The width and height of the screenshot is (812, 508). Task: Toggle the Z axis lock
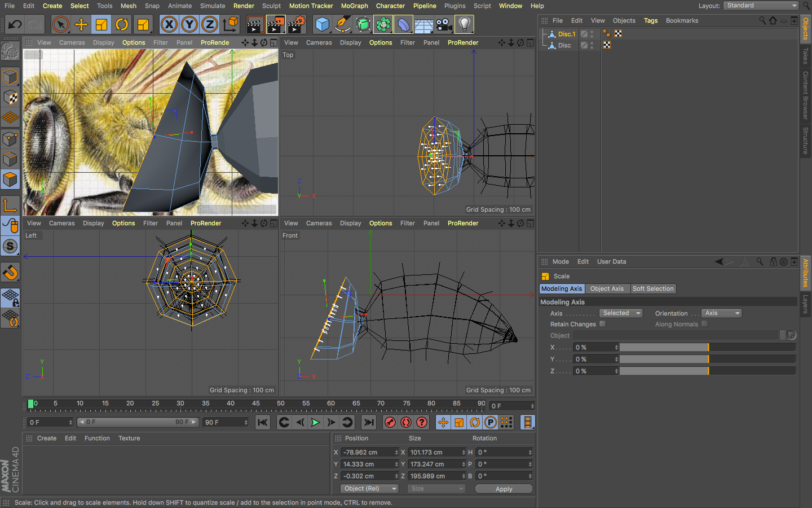point(210,24)
